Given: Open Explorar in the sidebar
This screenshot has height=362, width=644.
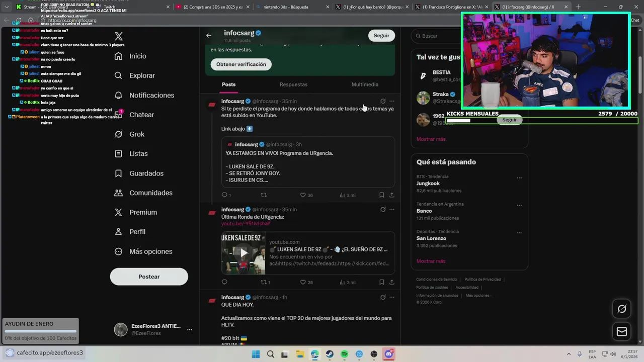Looking at the screenshot, I should click(x=135, y=75).
